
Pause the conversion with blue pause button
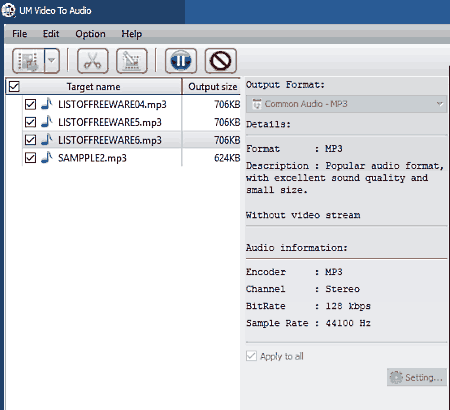click(x=181, y=61)
